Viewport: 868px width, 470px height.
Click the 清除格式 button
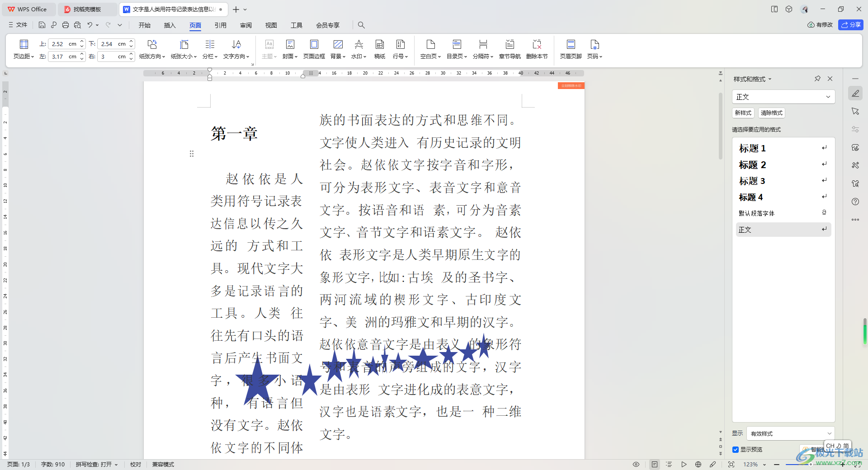click(x=771, y=113)
